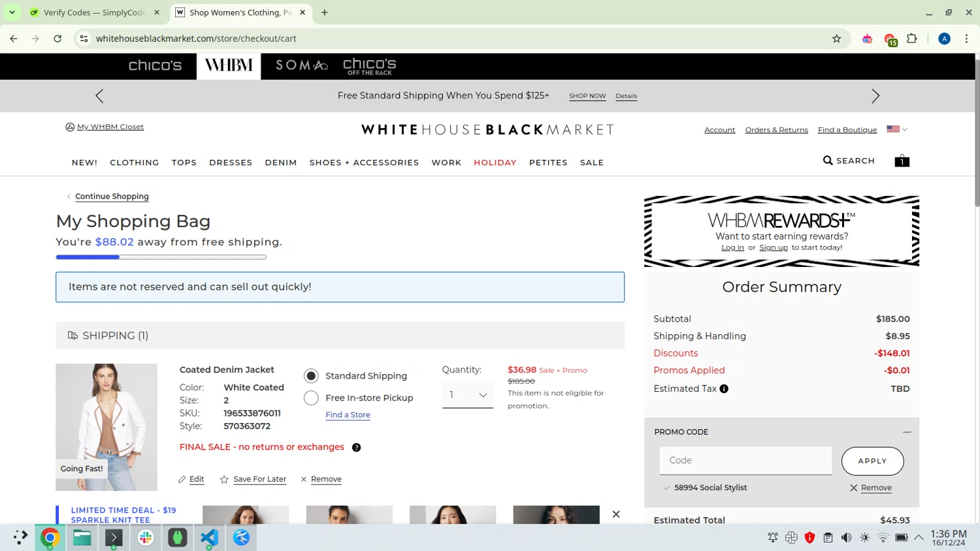Open the tab search dropdown arrow
Viewport: 980px width, 551px height.
pyautogui.click(x=12, y=12)
